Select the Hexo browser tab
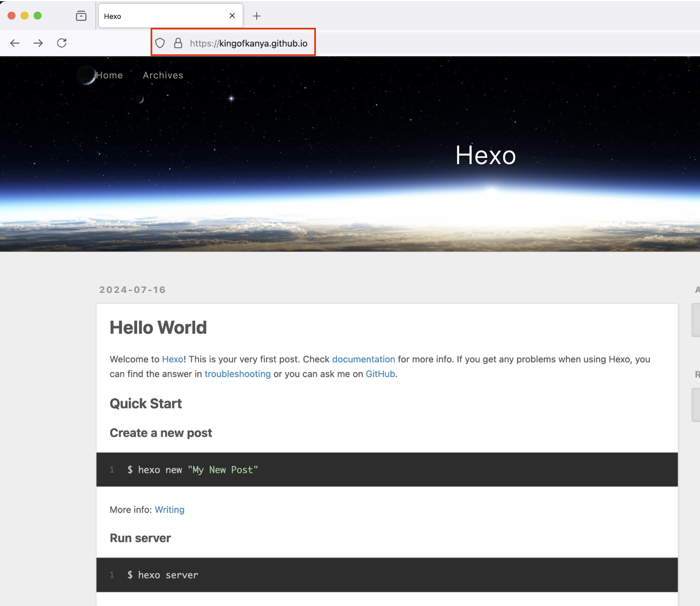This screenshot has width=700, height=606. (170, 16)
